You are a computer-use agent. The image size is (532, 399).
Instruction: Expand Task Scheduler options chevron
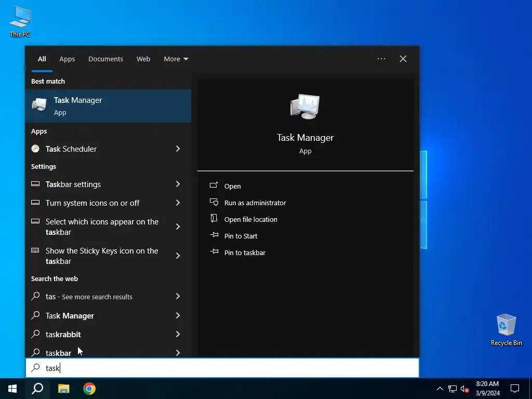tap(178, 149)
